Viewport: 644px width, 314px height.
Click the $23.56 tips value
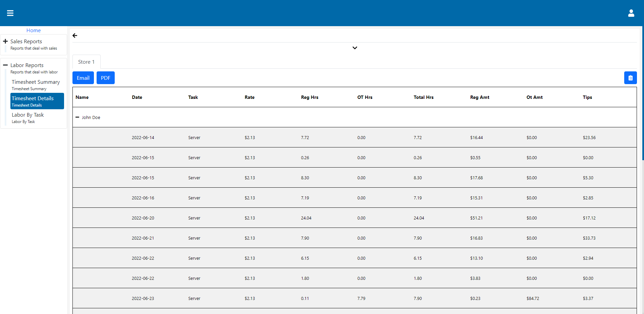589,137
